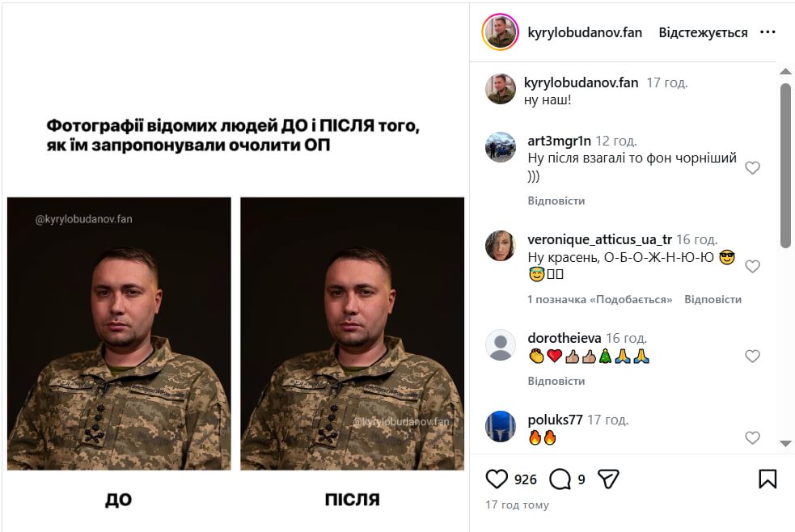Image resolution: width=795 pixels, height=532 pixels.
Task: Share post via the paper plane icon
Action: pyautogui.click(x=608, y=479)
